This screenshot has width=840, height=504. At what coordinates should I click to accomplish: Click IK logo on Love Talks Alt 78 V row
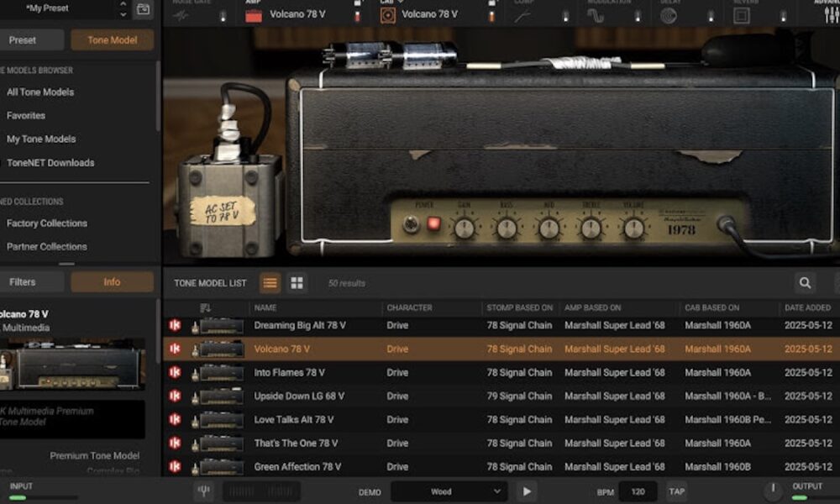(175, 419)
